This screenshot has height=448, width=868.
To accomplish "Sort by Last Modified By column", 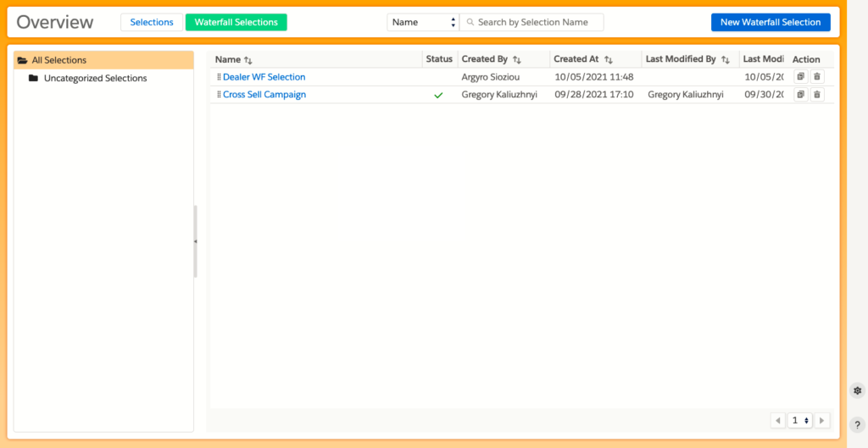I will 725,60.
